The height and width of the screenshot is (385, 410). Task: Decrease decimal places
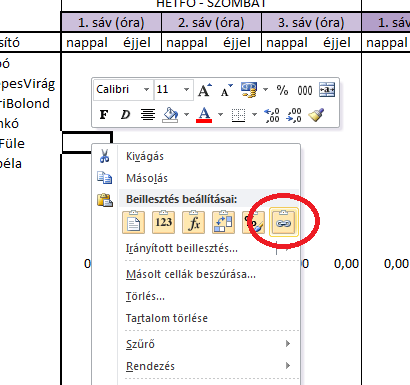pos(294,115)
